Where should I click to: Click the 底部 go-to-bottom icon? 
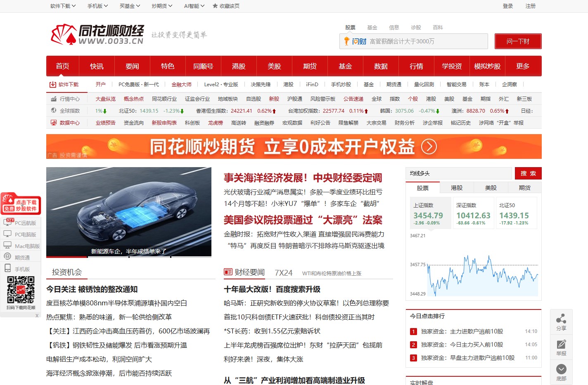tap(561, 369)
